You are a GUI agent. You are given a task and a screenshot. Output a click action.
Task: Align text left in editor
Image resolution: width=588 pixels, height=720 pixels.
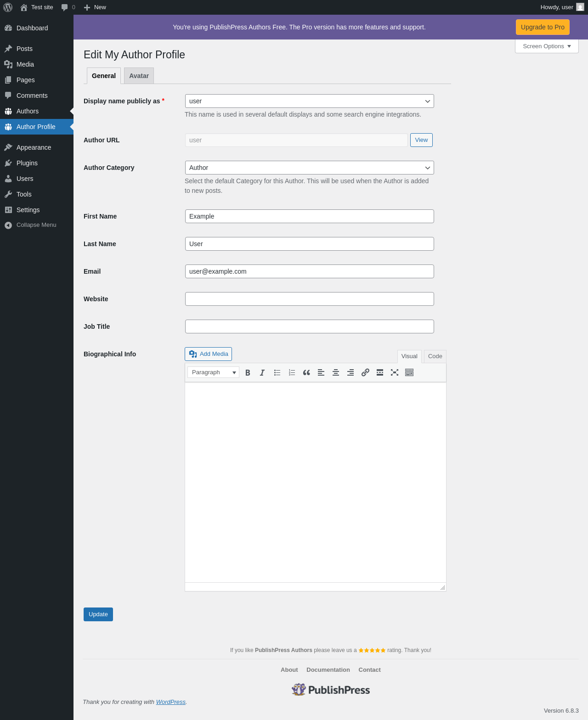(x=321, y=372)
